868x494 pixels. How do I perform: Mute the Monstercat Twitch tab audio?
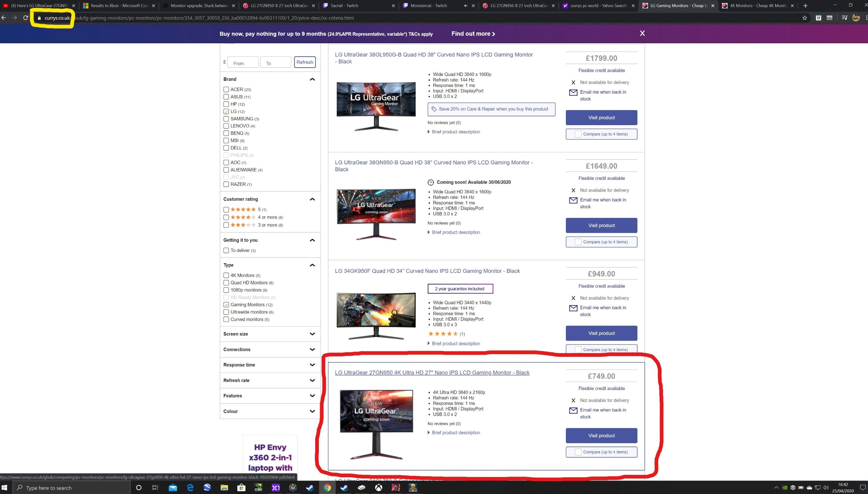tap(465, 6)
